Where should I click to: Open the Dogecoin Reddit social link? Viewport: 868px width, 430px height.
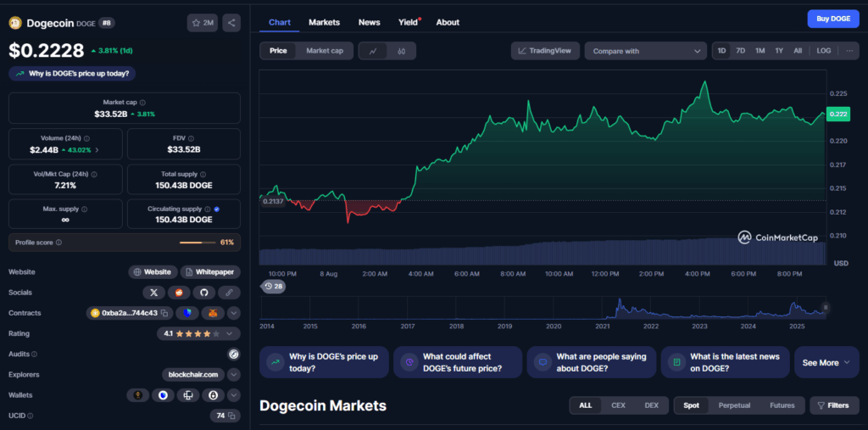click(x=179, y=292)
